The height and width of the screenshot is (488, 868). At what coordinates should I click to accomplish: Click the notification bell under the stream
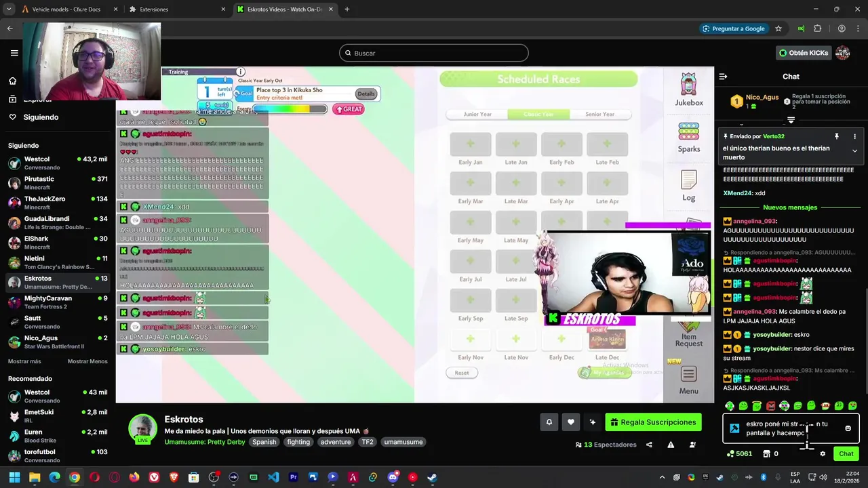point(549,422)
